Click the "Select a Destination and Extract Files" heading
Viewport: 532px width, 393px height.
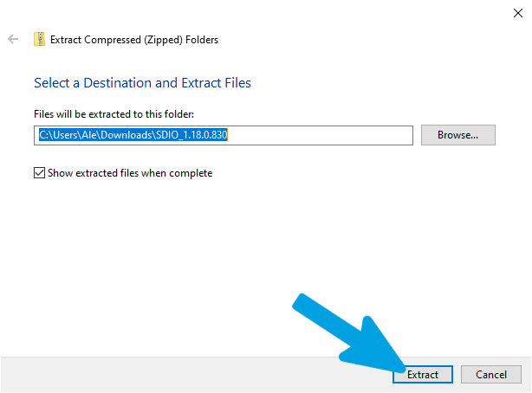click(x=142, y=83)
